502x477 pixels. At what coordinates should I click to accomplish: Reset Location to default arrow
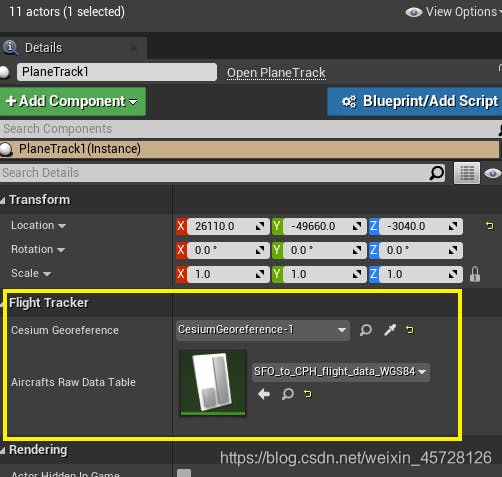pyautogui.click(x=489, y=226)
